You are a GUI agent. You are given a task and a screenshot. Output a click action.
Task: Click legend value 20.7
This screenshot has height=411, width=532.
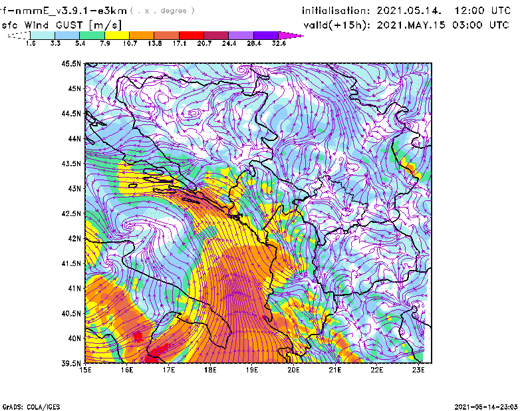(x=204, y=43)
